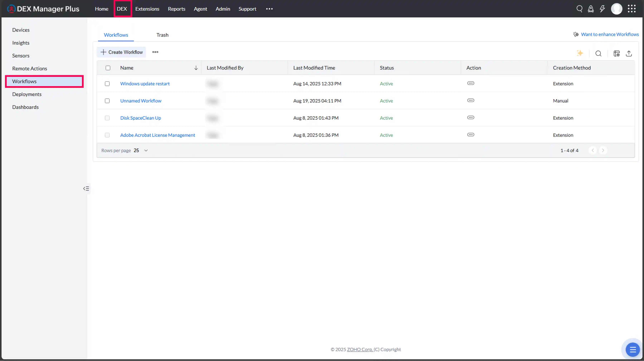This screenshot has width=644, height=361.
Task: Open the search icon above the workflow table
Action: pyautogui.click(x=599, y=53)
